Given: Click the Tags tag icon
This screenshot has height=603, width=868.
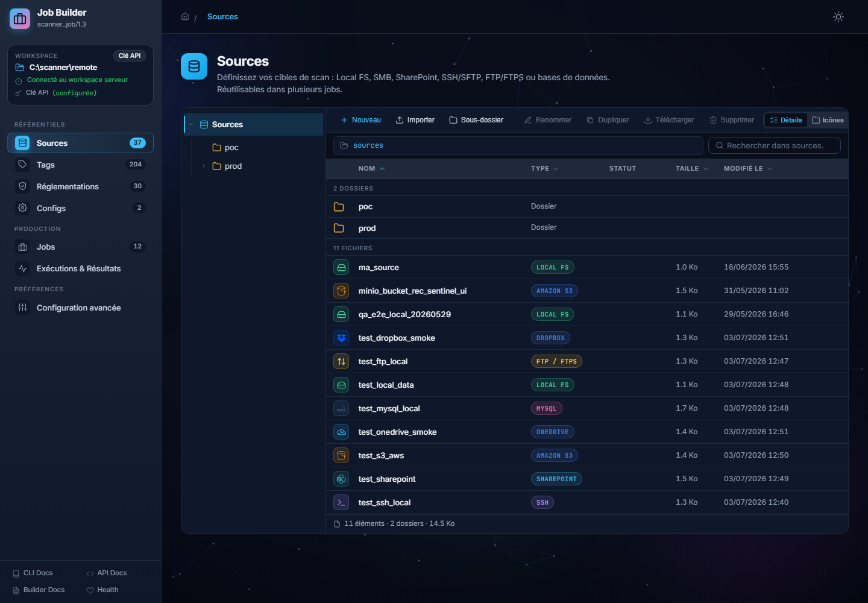Looking at the screenshot, I should [x=22, y=165].
